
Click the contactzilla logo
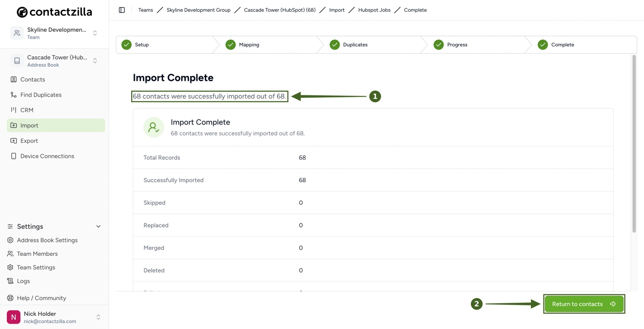click(x=54, y=12)
